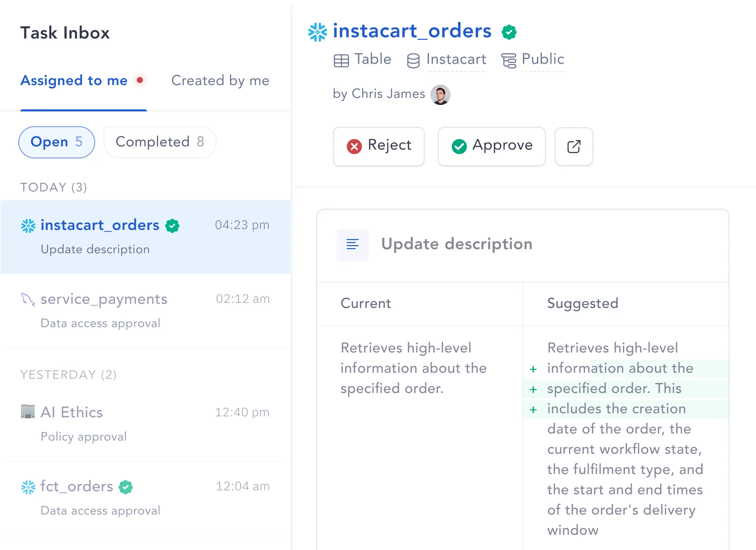Switch to the Created by me tab

220,80
